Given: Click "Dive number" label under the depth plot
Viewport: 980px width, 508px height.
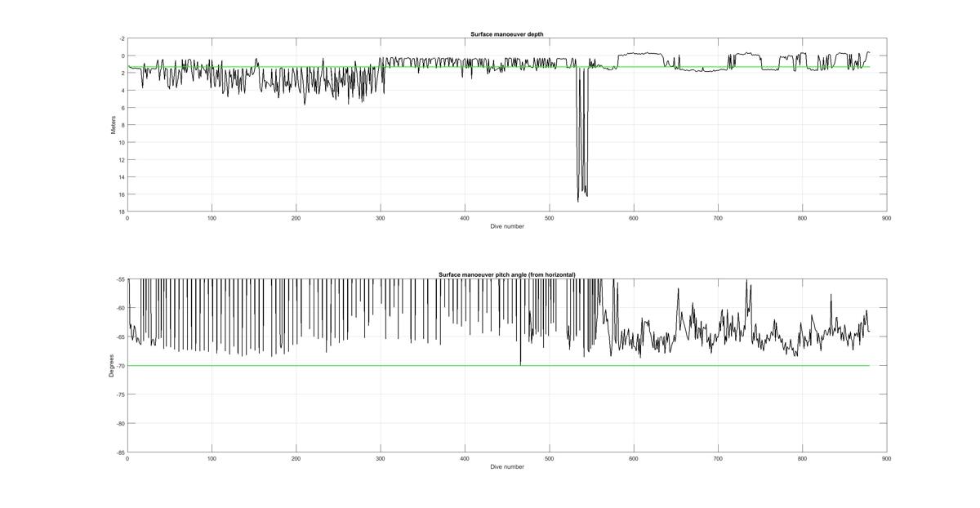Looking at the screenshot, I should click(x=507, y=226).
